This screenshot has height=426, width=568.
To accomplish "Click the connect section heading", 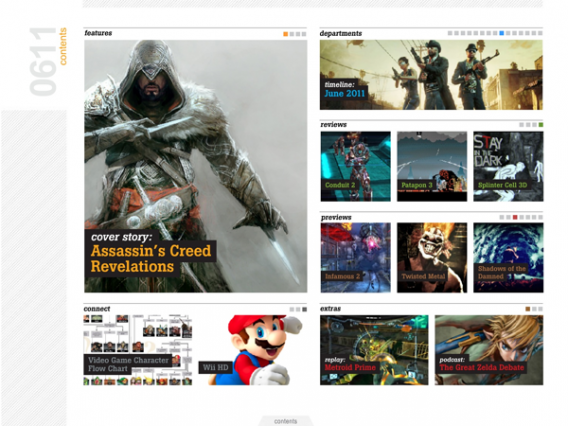I will [97, 309].
